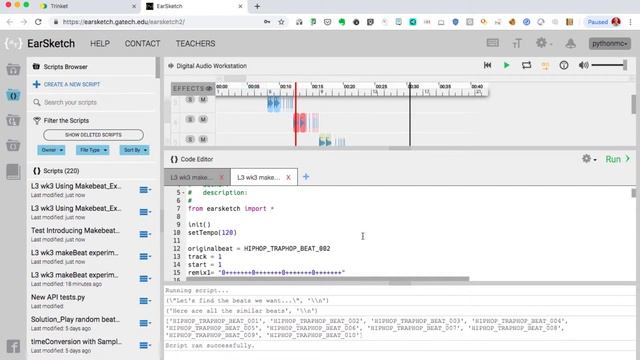
Task: Click the red playhead on the timeline
Action: (296, 114)
